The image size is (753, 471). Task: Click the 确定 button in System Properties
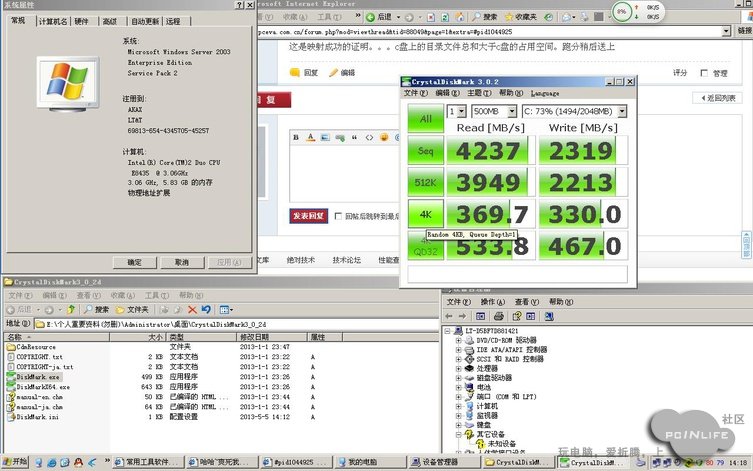pos(134,262)
